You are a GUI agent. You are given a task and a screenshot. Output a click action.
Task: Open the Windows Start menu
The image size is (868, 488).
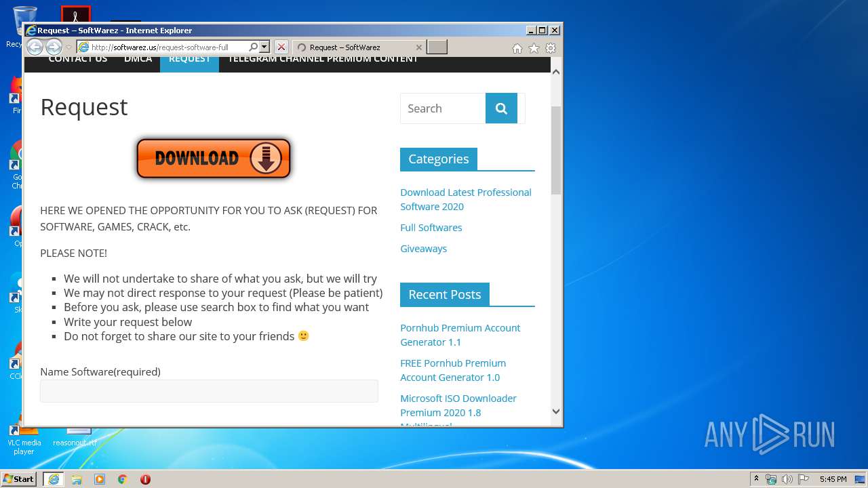[x=19, y=479]
